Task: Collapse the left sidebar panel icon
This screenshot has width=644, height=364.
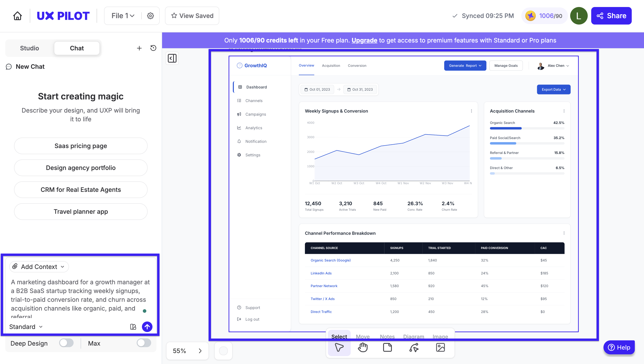Action: pyautogui.click(x=172, y=58)
